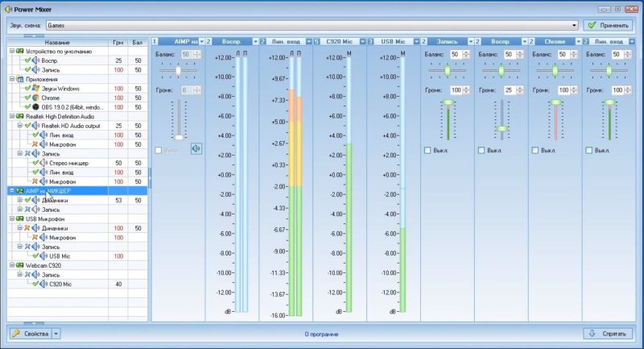The height and width of the screenshot is (349, 644).
Task: Click the Windows flag icon beside Звуки Windows
Action: tap(35, 89)
